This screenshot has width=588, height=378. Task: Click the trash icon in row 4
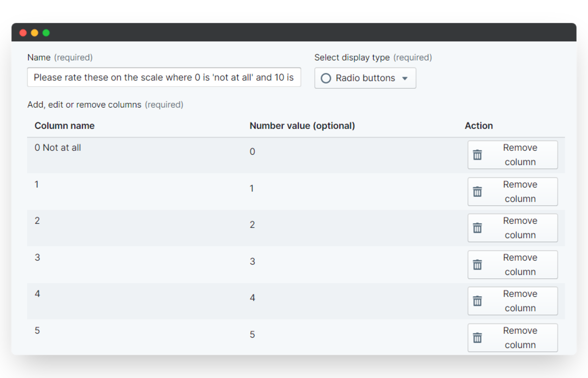[x=477, y=301]
